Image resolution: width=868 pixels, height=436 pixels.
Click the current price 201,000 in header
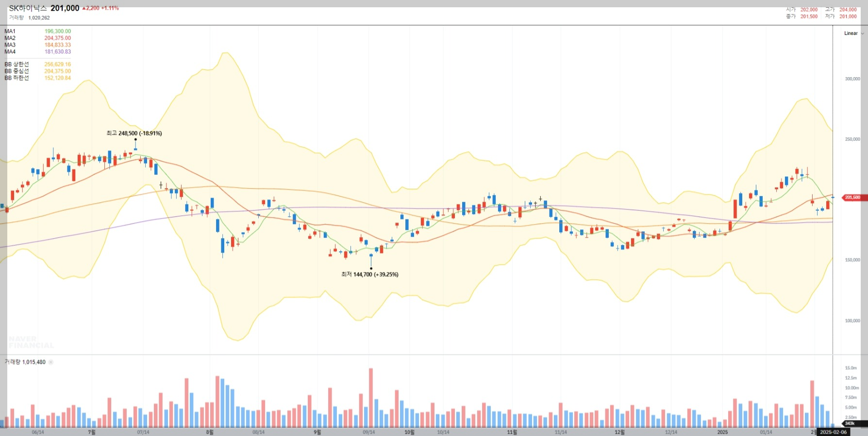point(65,8)
